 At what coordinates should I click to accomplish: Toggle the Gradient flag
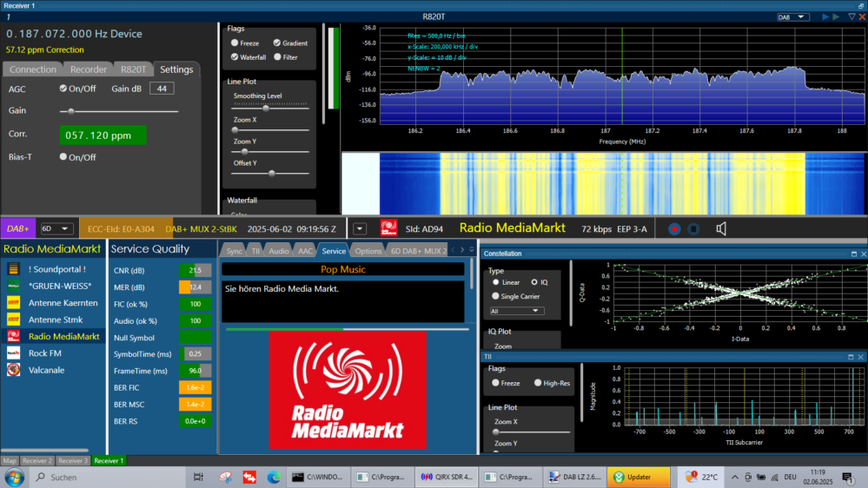[x=277, y=43]
